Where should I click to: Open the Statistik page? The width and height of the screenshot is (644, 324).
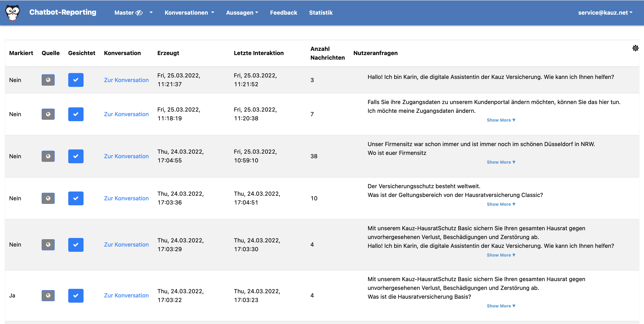(x=321, y=13)
